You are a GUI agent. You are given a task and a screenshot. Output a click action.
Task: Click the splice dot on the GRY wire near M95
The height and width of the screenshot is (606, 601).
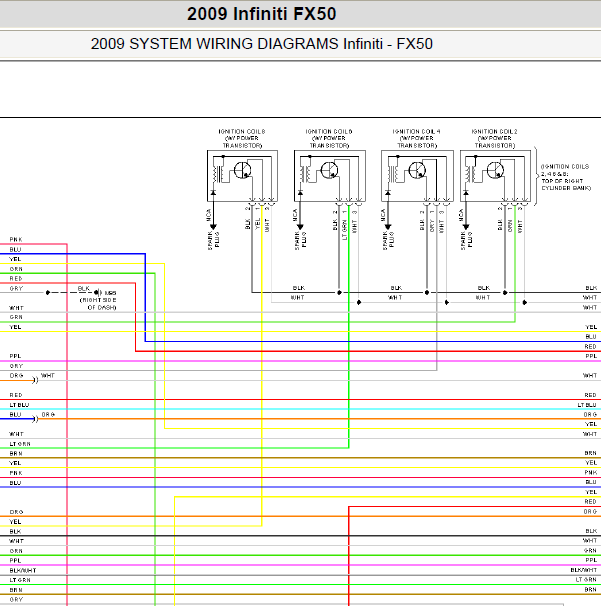tap(48, 293)
